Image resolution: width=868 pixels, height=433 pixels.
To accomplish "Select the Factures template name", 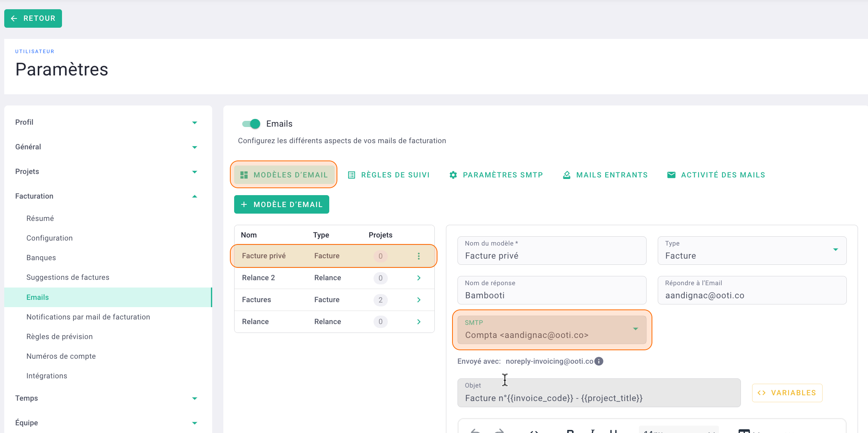I will coord(256,300).
